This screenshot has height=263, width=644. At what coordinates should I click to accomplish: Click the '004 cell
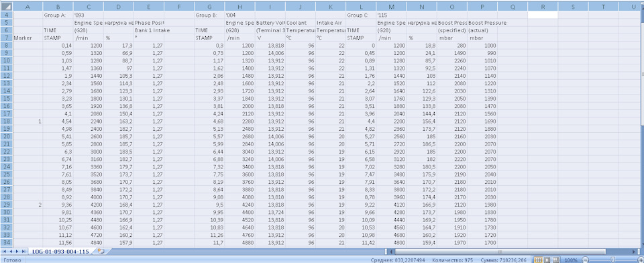[240, 15]
